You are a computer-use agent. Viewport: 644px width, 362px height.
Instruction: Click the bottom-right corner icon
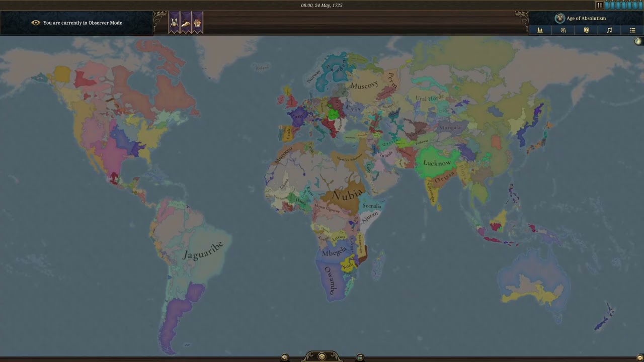[639, 357]
